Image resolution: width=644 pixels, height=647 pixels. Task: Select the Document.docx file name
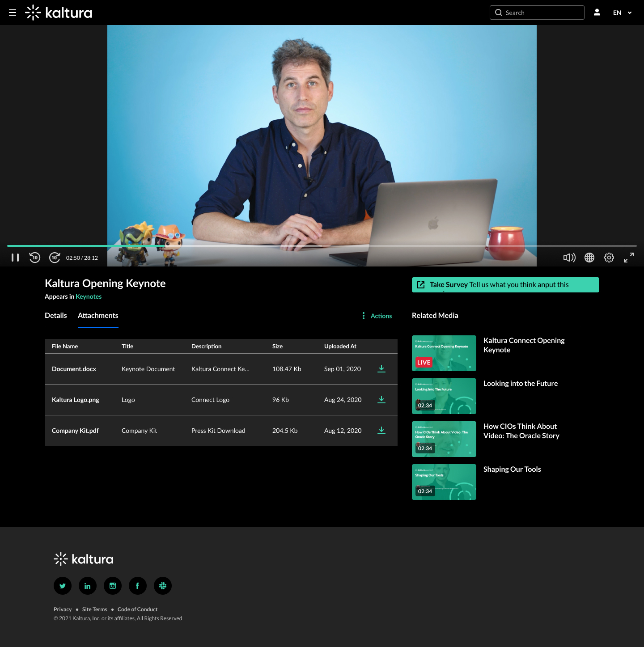click(x=74, y=369)
